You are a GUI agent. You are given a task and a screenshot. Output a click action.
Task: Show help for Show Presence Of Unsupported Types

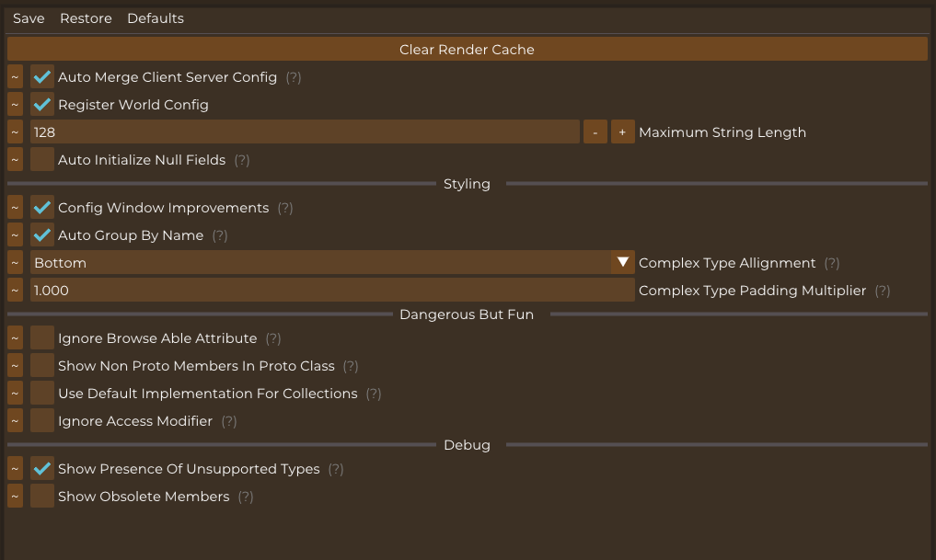[336, 469]
